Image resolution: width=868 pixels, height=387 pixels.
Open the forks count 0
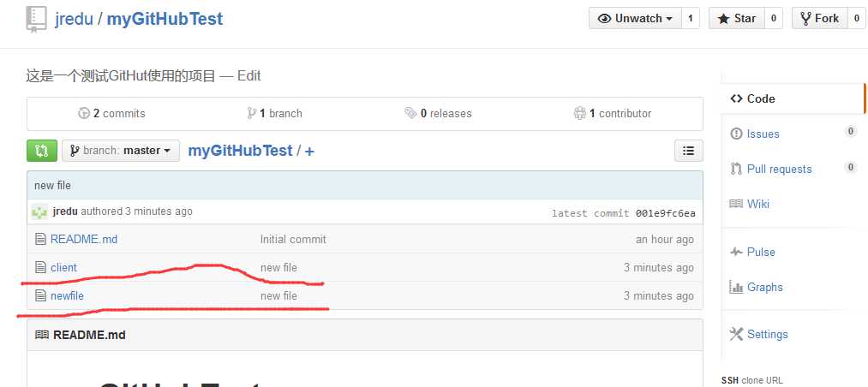click(x=857, y=18)
